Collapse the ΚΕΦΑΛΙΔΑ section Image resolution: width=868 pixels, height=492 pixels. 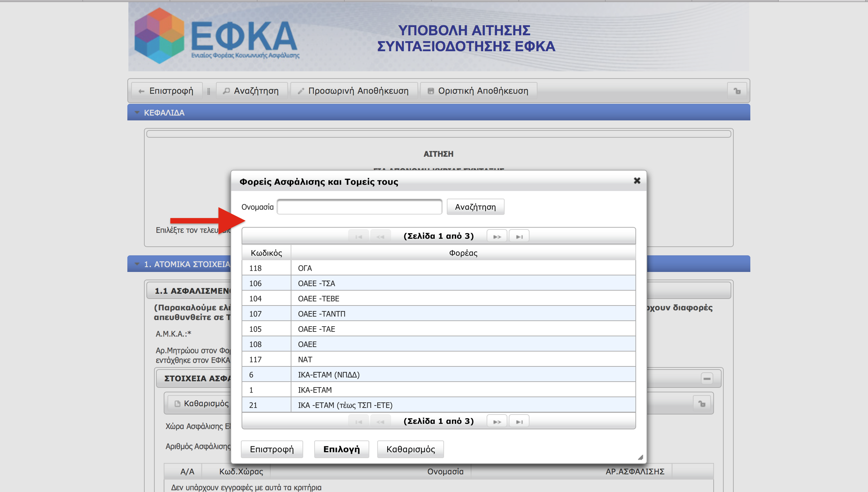point(137,112)
